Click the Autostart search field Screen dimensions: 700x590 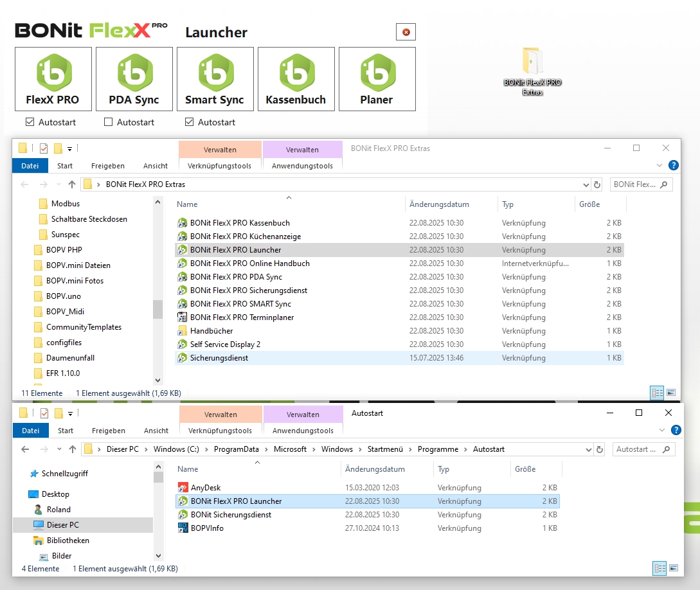pos(643,449)
